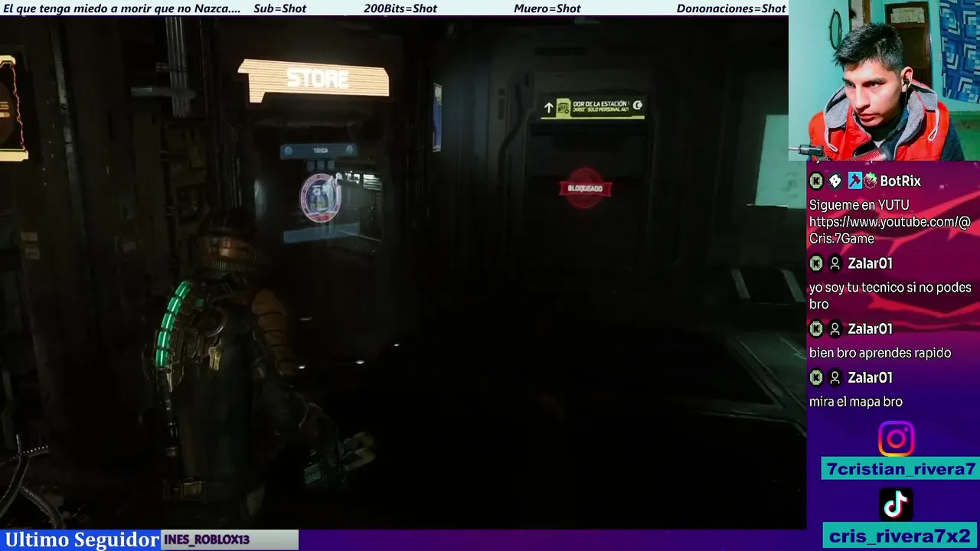Click the 'Sub=Shot' banner text
Screen dimensions: 980x551
(x=279, y=8)
